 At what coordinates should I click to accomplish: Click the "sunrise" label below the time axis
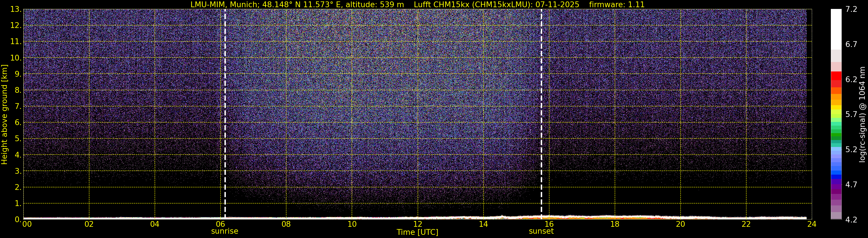point(224,231)
